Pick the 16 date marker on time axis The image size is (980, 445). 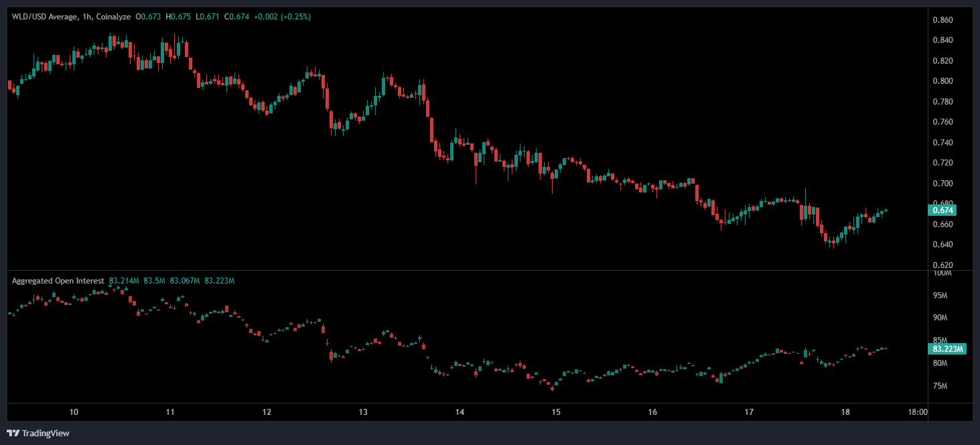(x=652, y=412)
